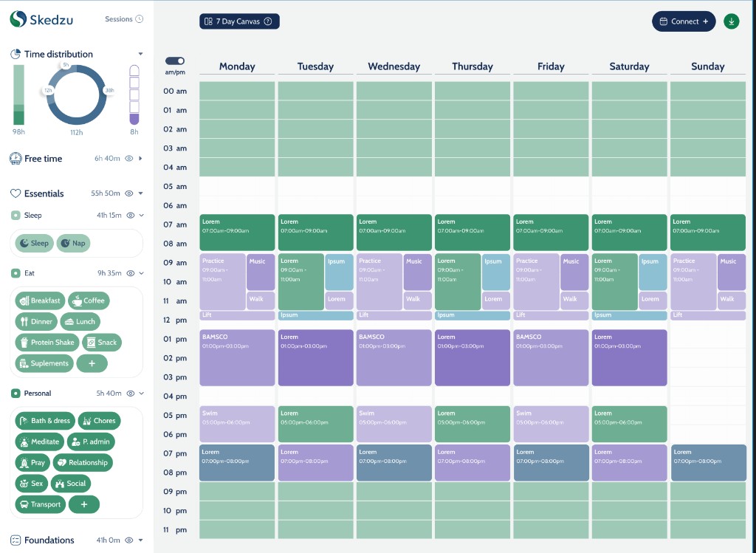Image resolution: width=756 pixels, height=553 pixels.
Task: Click the Foundations checklist icon
Action: click(16, 540)
